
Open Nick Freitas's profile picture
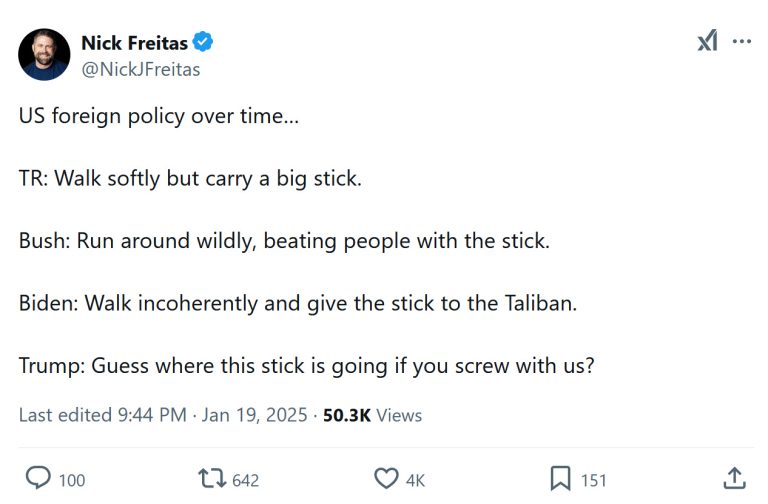(44, 54)
